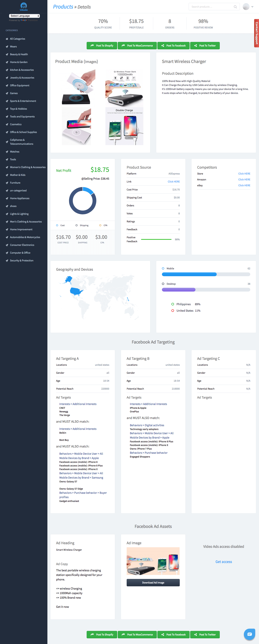Click Get access for Video Ads
Screen dimensions: 259x644
pos(224,561)
